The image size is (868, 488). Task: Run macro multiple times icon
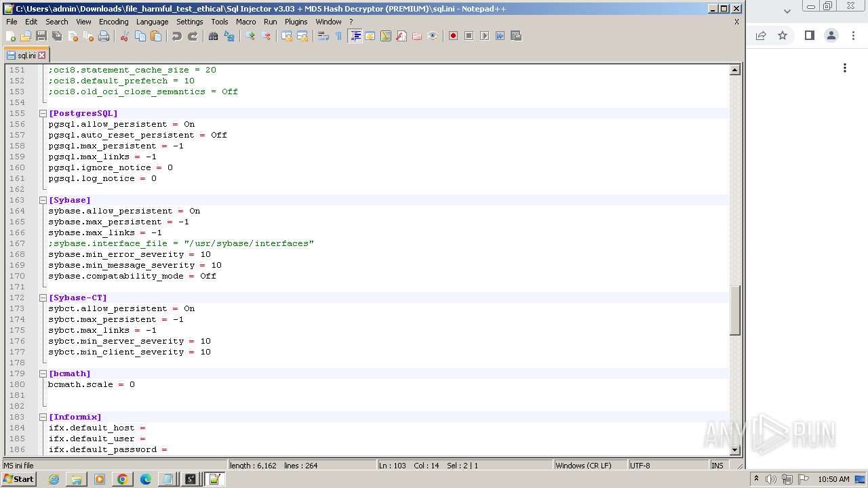500,36
